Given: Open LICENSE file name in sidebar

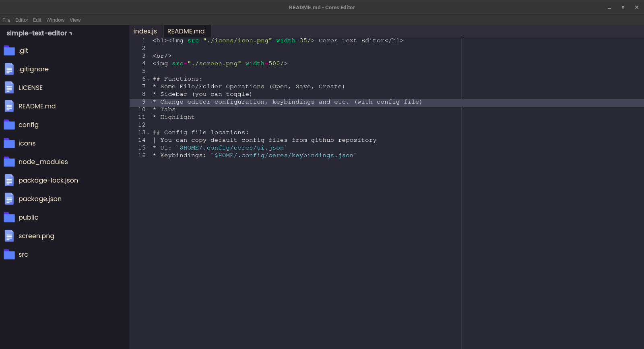Looking at the screenshot, I should (31, 87).
